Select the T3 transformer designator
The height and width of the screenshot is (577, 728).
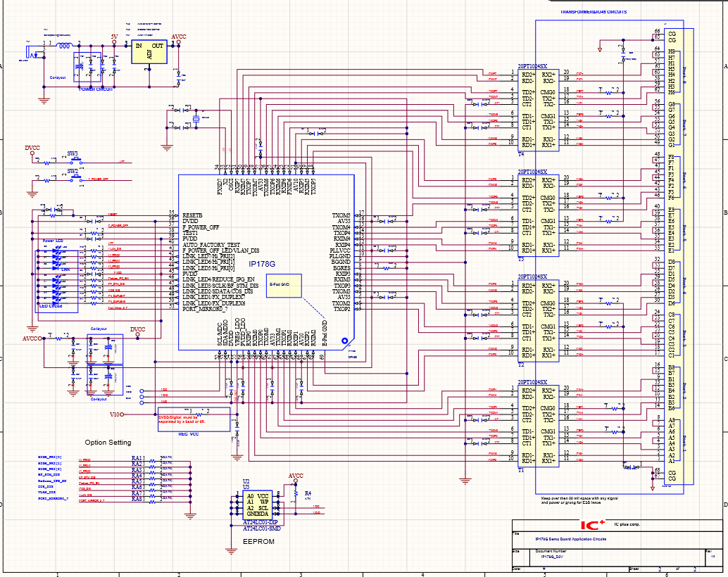point(521,260)
